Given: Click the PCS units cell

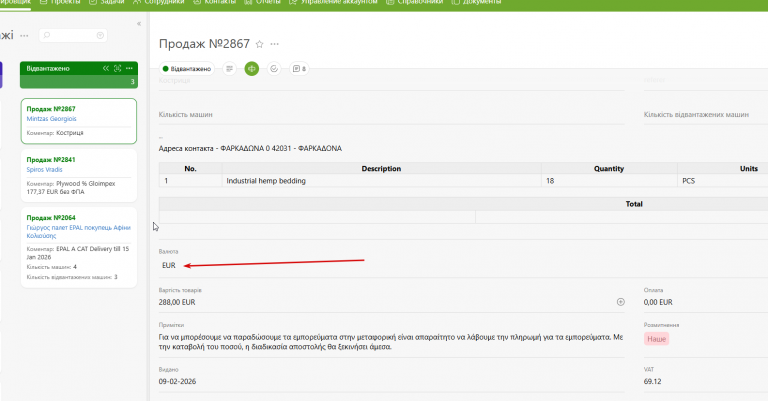Looking at the screenshot, I should coord(723,181).
